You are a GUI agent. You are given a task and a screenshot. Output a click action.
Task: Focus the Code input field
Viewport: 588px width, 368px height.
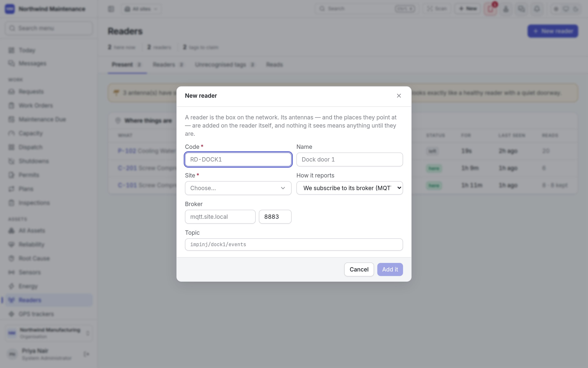(x=238, y=159)
